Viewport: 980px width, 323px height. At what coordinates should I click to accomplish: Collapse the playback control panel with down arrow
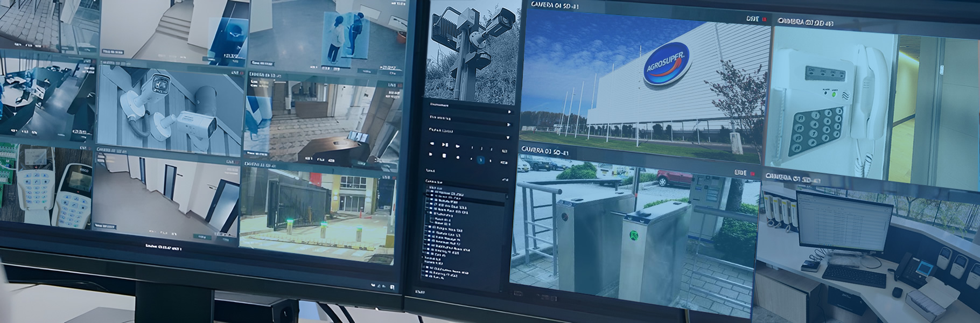[507, 137]
